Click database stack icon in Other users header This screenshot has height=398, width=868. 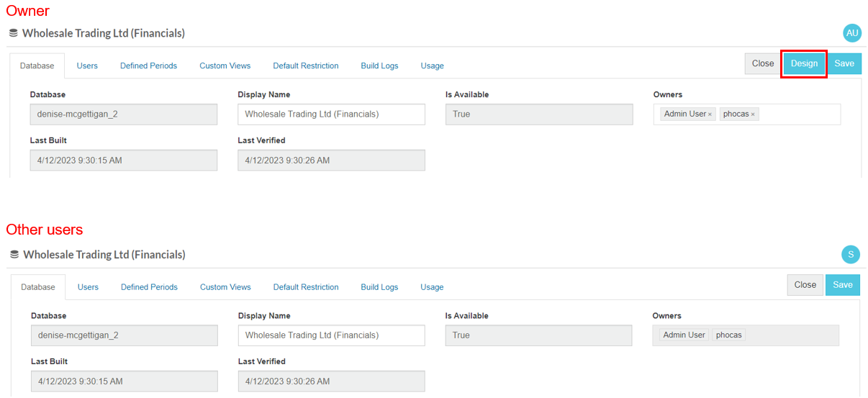pyautogui.click(x=14, y=255)
